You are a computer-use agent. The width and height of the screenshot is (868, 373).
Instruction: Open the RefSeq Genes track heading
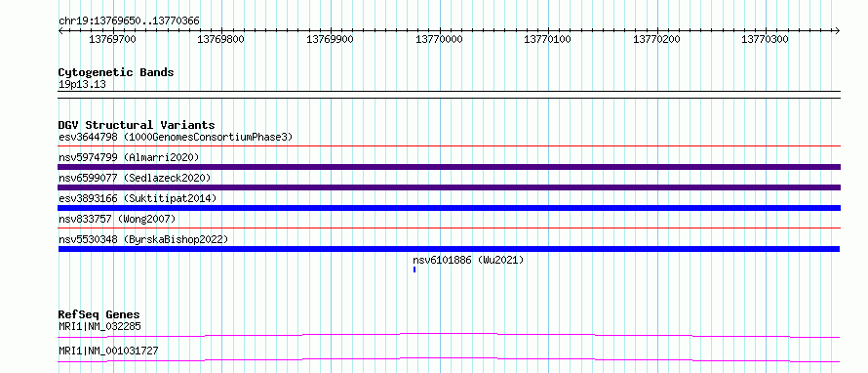99,314
